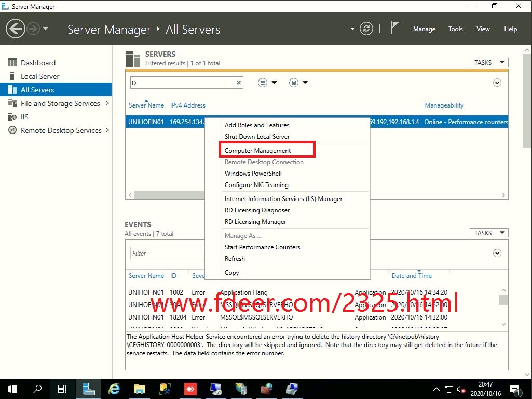The width and height of the screenshot is (532, 399).
Task: Clear the servers filter with the X
Action: 239,83
